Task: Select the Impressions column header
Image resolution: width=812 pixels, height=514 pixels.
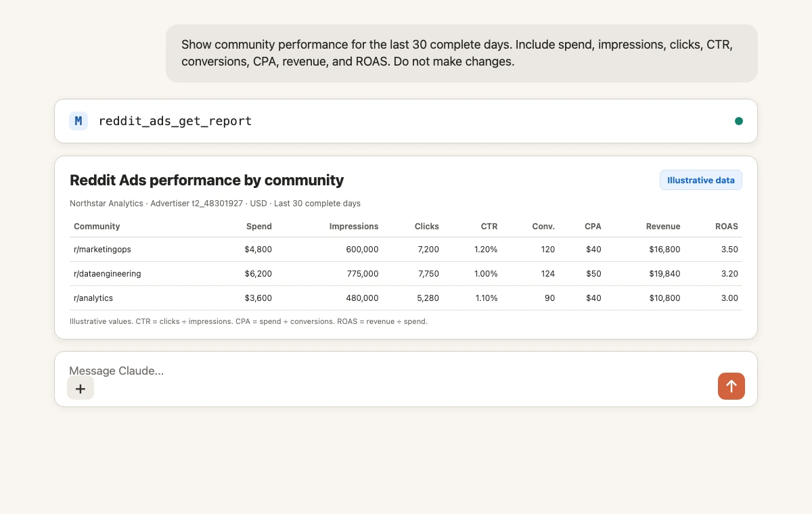Action: pyautogui.click(x=354, y=227)
